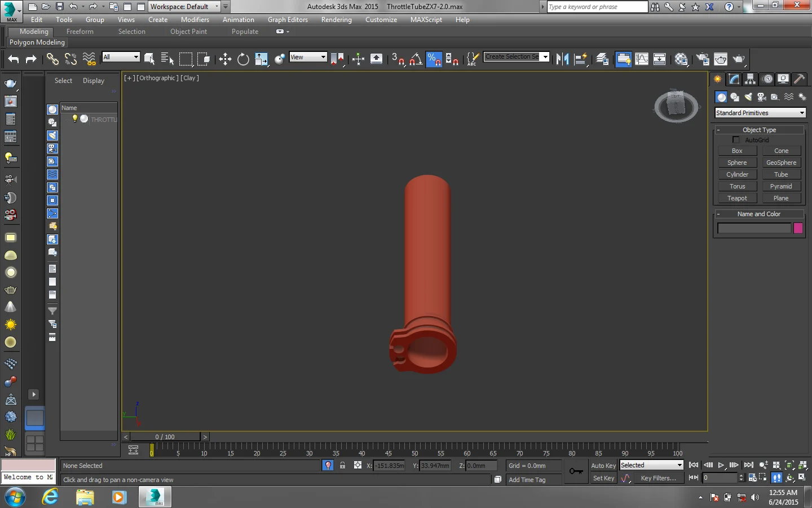Open the Standard Primitives category dropdown
This screenshot has width=812, height=508.
coord(760,113)
